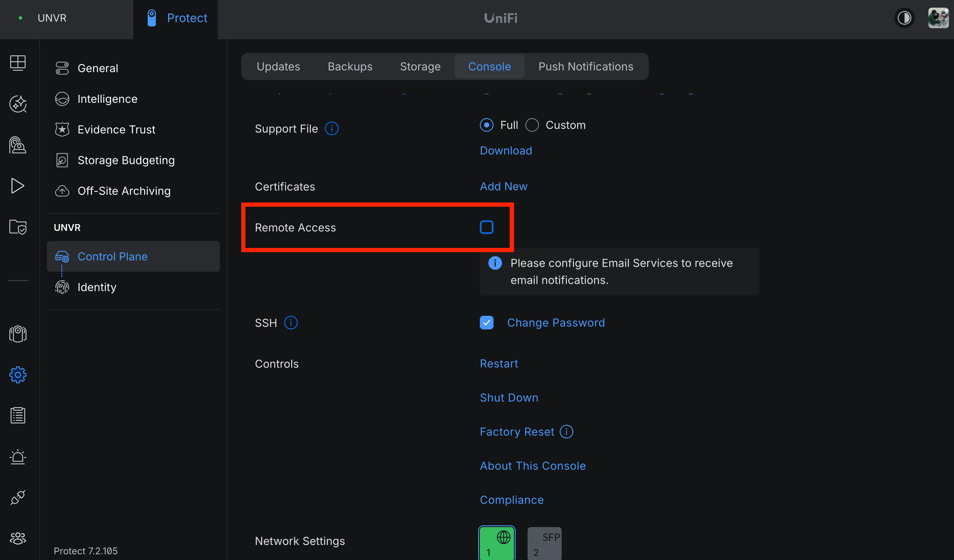Click the Support File info icon
Image resolution: width=954 pixels, height=560 pixels.
pyautogui.click(x=332, y=129)
